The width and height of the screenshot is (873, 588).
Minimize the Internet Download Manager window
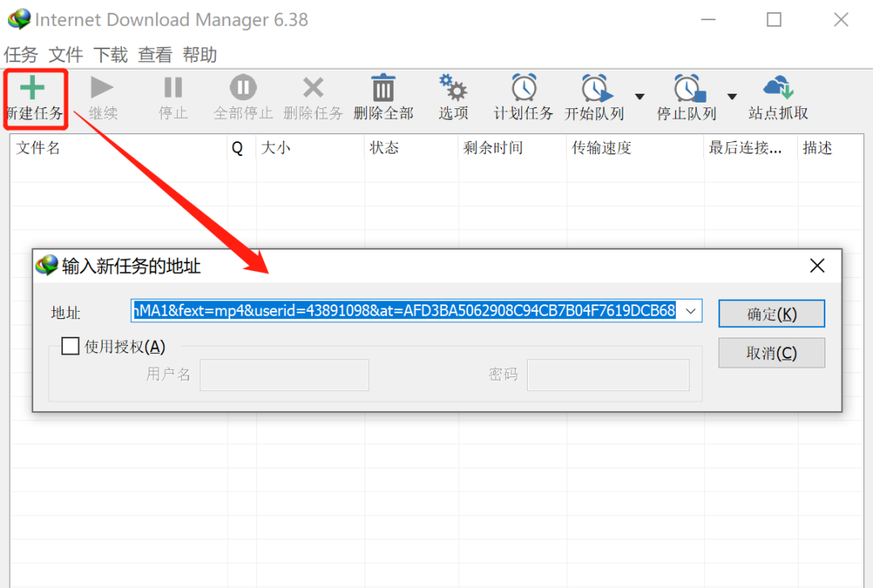[708, 19]
